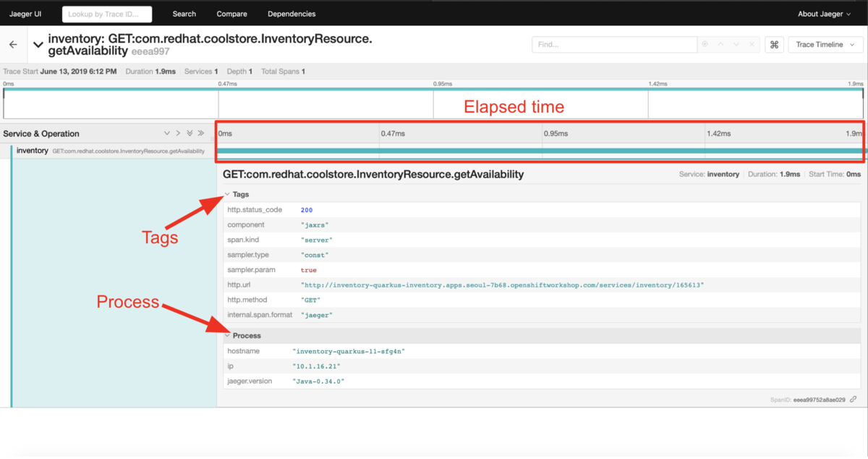This screenshot has width=868, height=459.
Task: Click hostname "inventory-quarkus-11-sfg4n" row
Action: pyautogui.click(x=542, y=351)
